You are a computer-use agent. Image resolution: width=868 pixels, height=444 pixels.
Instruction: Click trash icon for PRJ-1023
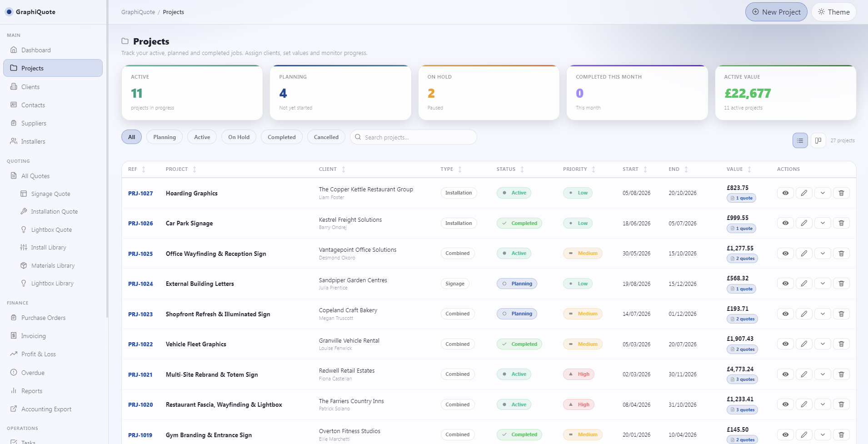pyautogui.click(x=841, y=314)
